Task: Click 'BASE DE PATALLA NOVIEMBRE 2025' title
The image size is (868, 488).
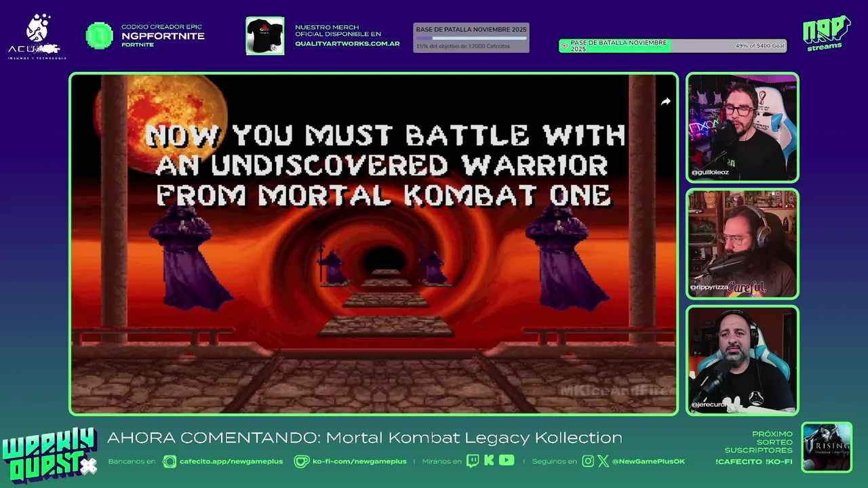Action: pyautogui.click(x=471, y=30)
